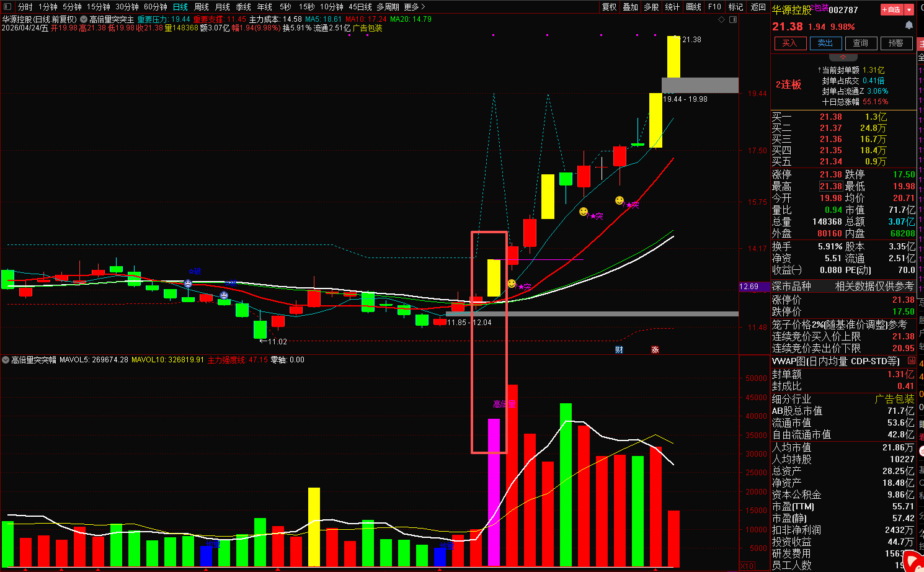Click the 深市品种 section header
This screenshot has width=924, height=572.
791,286
